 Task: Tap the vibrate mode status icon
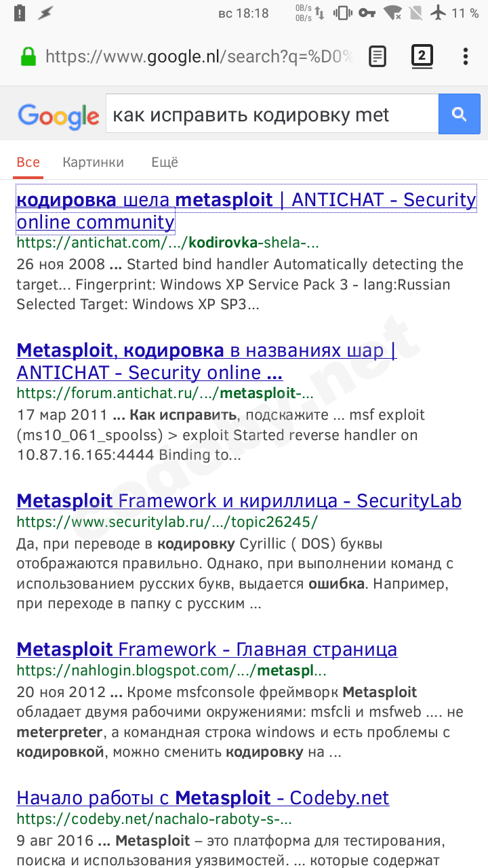343,13
